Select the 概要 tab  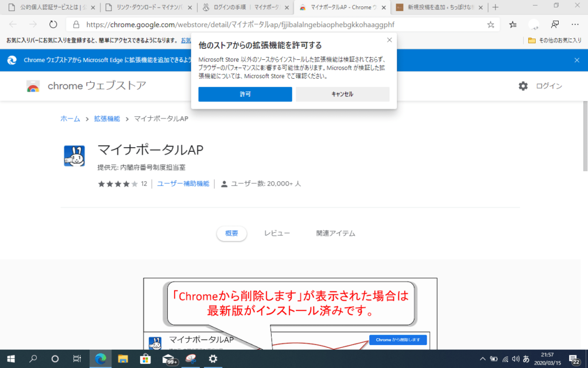pyautogui.click(x=231, y=233)
